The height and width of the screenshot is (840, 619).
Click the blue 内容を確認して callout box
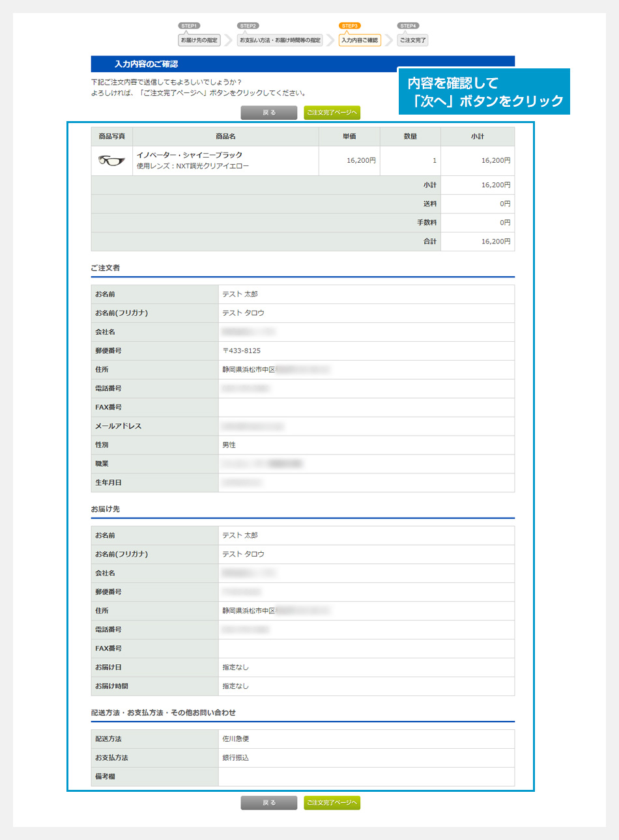point(484,92)
